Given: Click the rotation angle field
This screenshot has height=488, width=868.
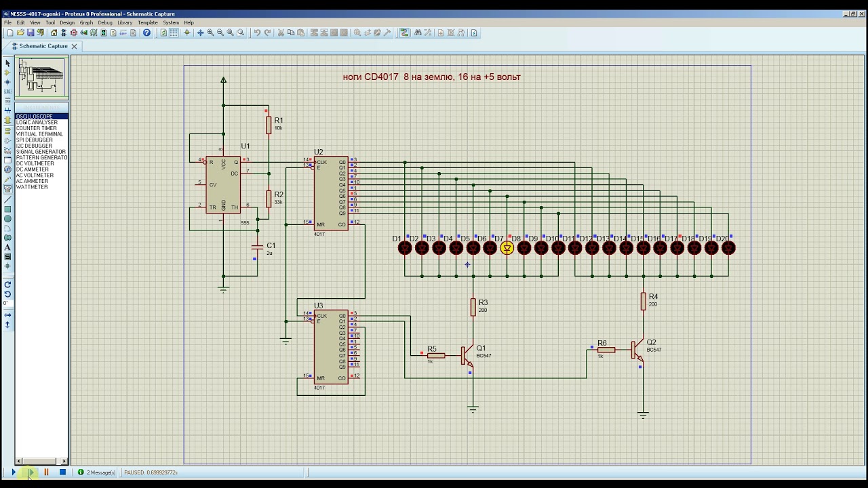Looking at the screenshot, I should click(7, 303).
